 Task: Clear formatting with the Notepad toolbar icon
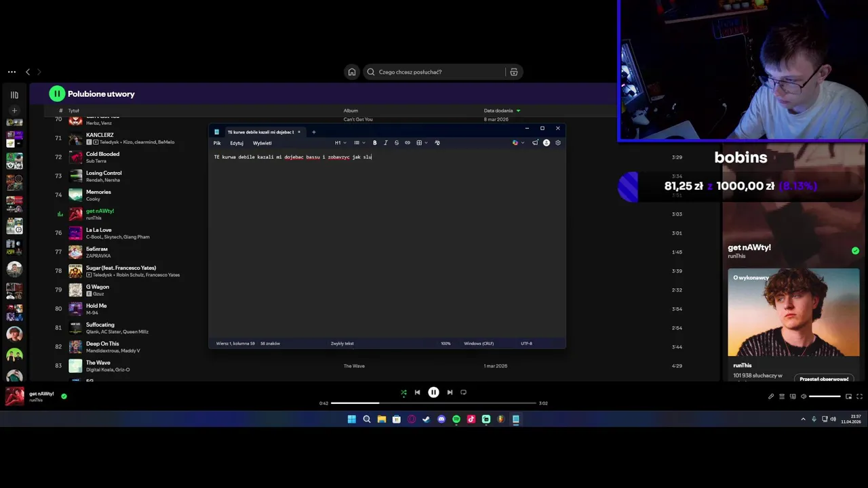coord(437,143)
